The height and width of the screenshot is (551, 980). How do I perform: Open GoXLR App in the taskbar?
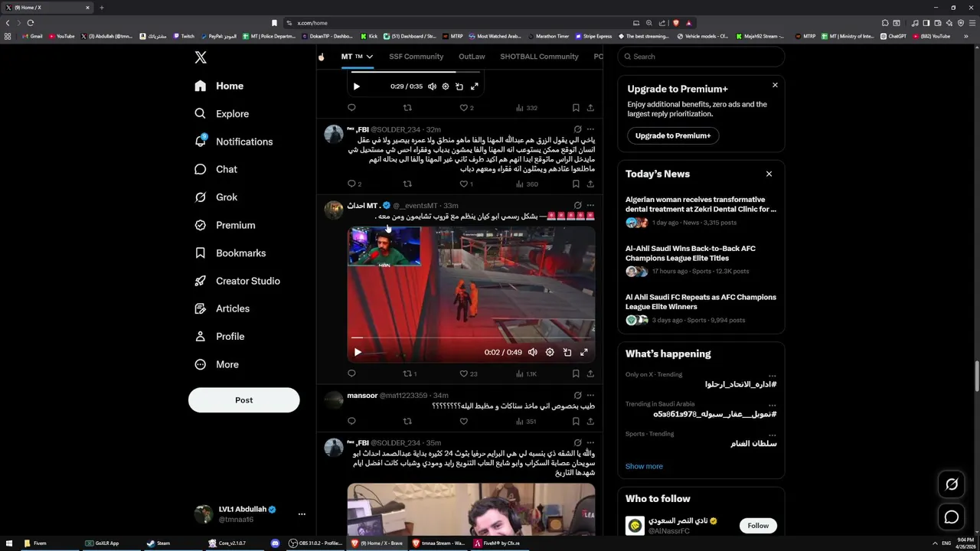103,543
